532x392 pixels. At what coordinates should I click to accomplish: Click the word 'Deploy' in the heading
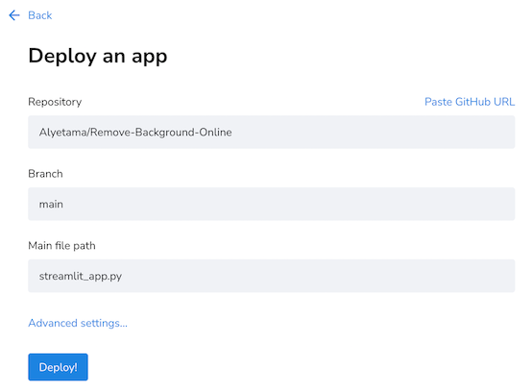pos(62,57)
